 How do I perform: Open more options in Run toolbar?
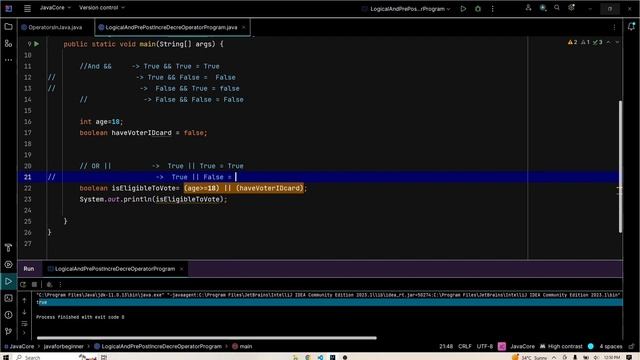point(60,284)
